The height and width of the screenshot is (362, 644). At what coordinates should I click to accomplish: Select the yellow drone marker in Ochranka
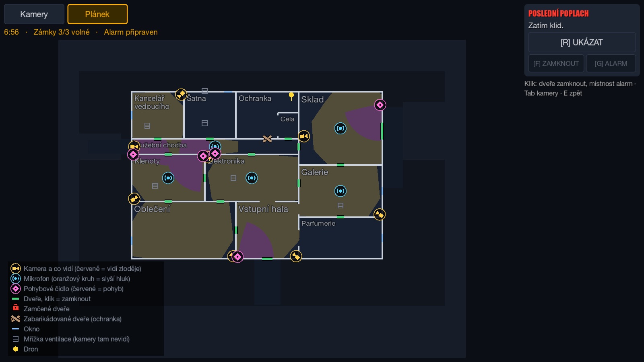click(291, 96)
